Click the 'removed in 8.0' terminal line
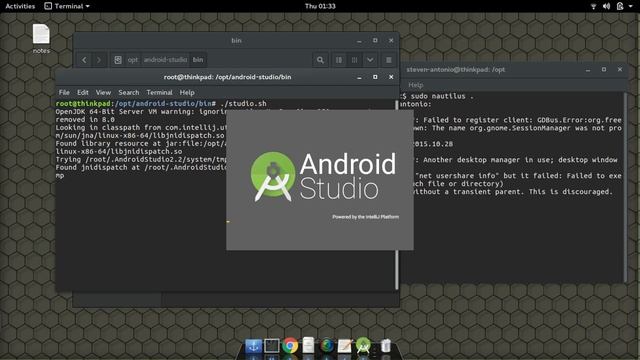 85,120
